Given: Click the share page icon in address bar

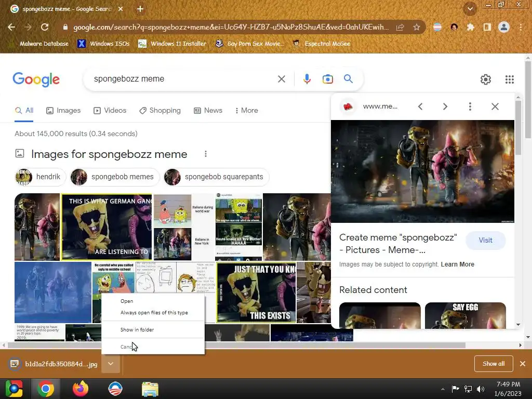Looking at the screenshot, I should click(x=400, y=27).
